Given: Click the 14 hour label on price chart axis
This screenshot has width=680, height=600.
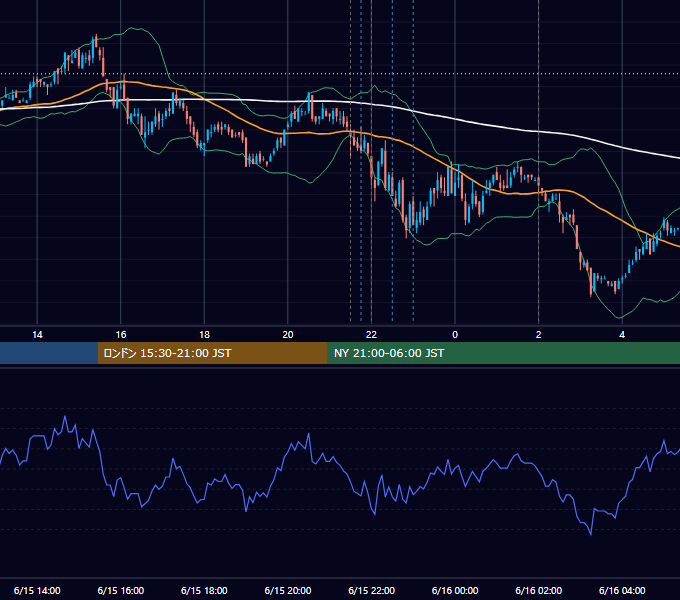Looking at the screenshot, I should (x=37, y=335).
